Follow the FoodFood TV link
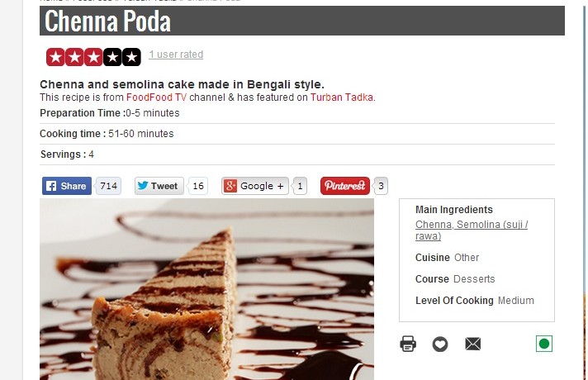588x380 pixels. click(x=156, y=97)
